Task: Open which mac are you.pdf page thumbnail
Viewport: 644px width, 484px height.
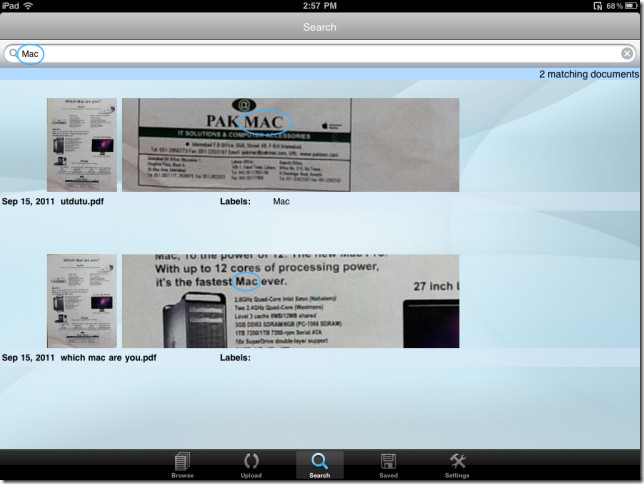Action: (x=82, y=301)
